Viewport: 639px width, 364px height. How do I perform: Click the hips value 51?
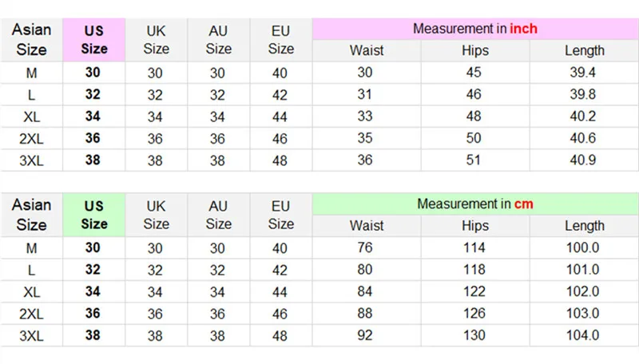click(x=474, y=160)
